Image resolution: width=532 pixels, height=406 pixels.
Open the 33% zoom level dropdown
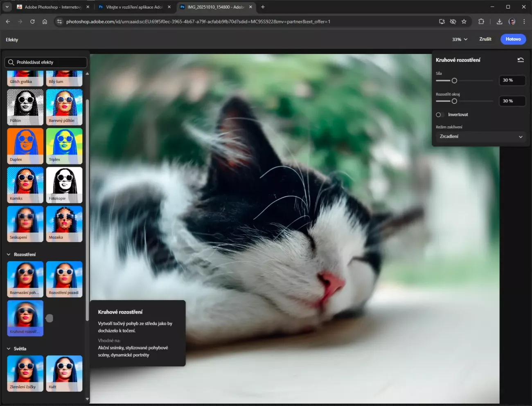(460, 39)
